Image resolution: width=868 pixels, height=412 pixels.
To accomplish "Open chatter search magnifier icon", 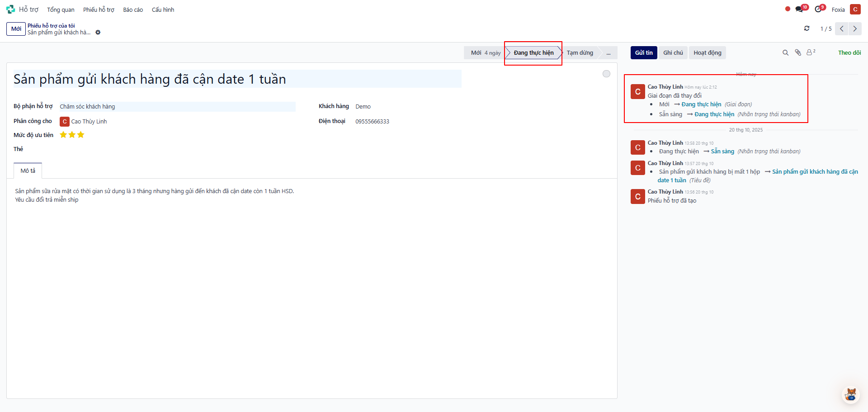I will pos(785,53).
